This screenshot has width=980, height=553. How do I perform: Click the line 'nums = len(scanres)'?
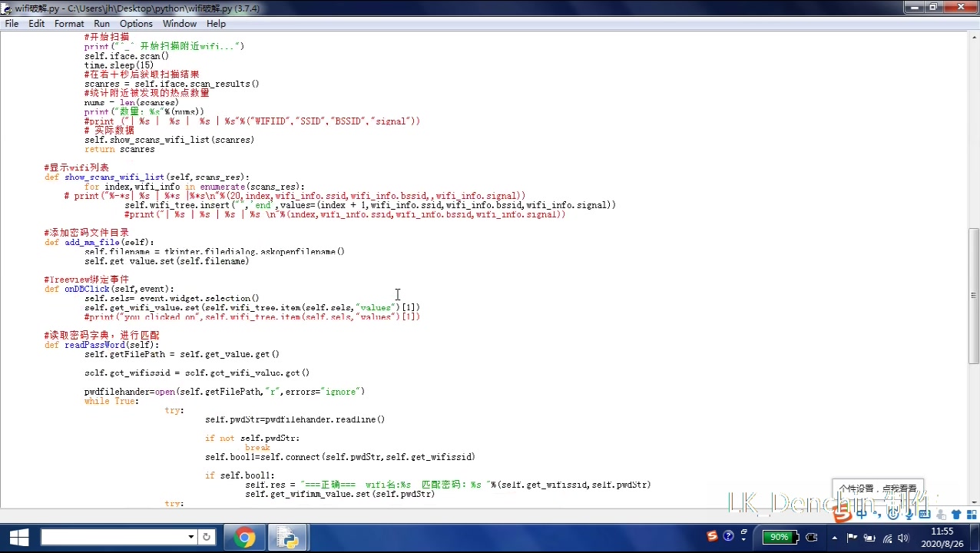tap(131, 102)
